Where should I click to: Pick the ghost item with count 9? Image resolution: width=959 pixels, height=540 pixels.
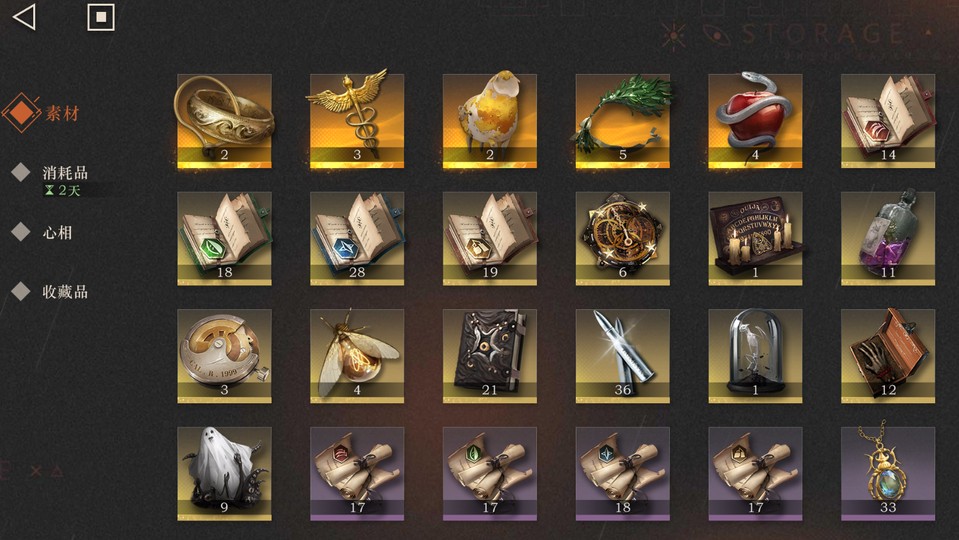pos(224,474)
